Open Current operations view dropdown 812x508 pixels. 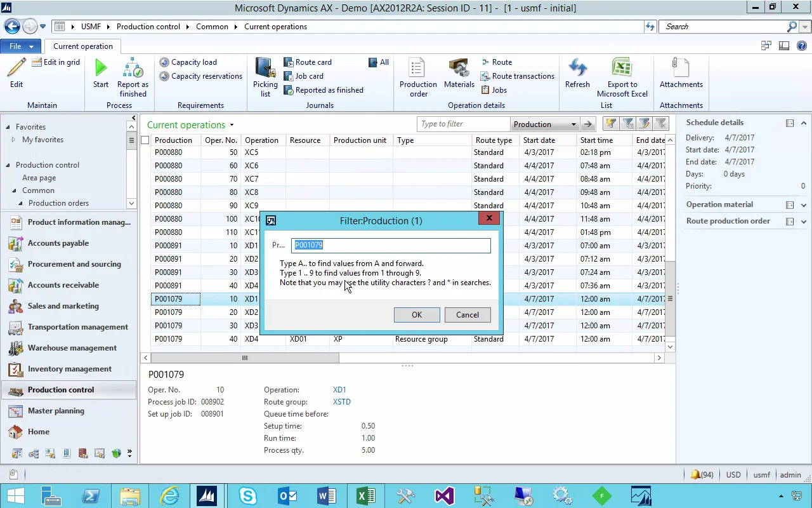[x=232, y=125]
